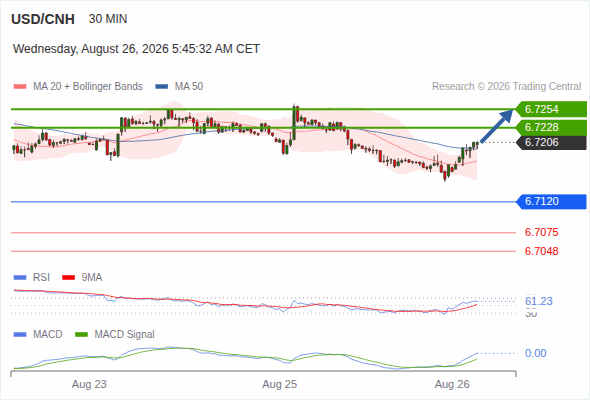Click the MACD Signal green legend swatch
The height and width of the screenshot is (400, 590).
81,335
